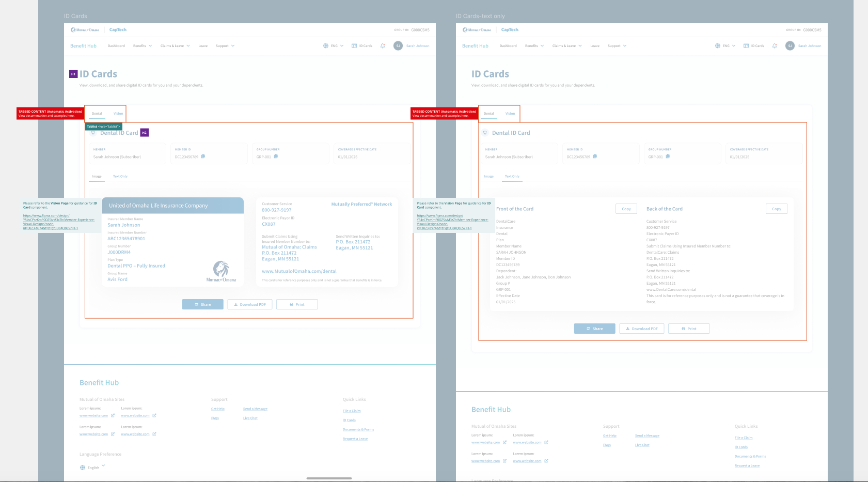The image size is (868, 482).
Task: Open File a Claim link in ID Cards frame footer
Action: click(352, 411)
